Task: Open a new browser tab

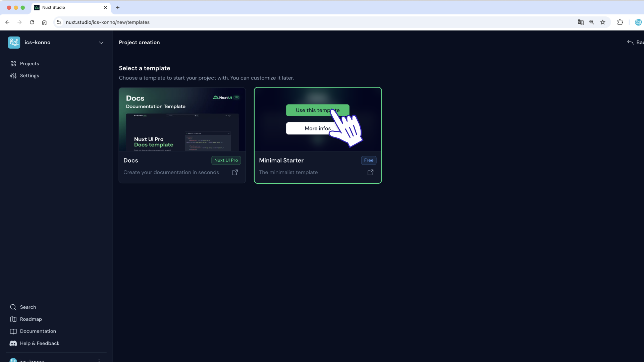Action: click(x=118, y=7)
